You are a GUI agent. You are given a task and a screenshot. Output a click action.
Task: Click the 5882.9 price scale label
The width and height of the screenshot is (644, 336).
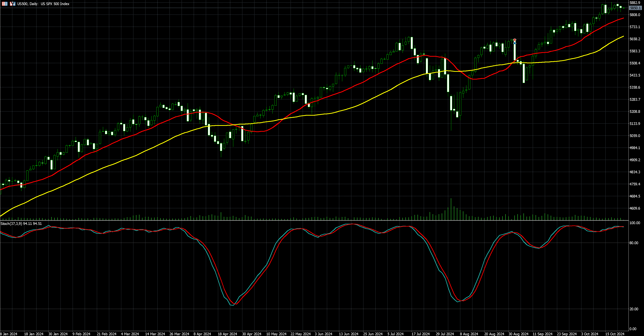[635, 2]
